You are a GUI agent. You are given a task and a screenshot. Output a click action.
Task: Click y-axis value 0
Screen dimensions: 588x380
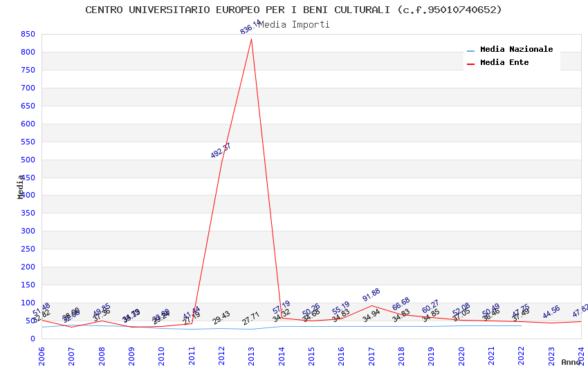pos(33,339)
